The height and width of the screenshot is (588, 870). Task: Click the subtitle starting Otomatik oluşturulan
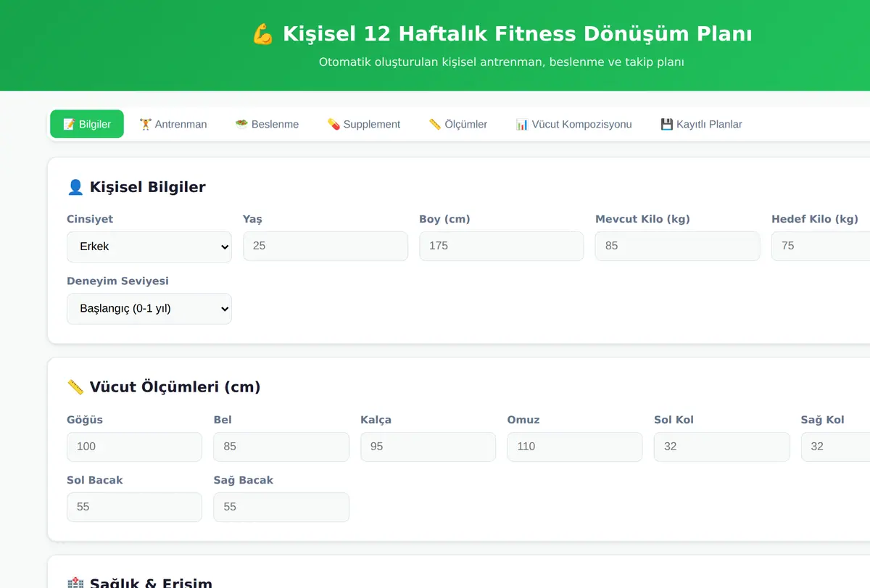[x=502, y=62]
